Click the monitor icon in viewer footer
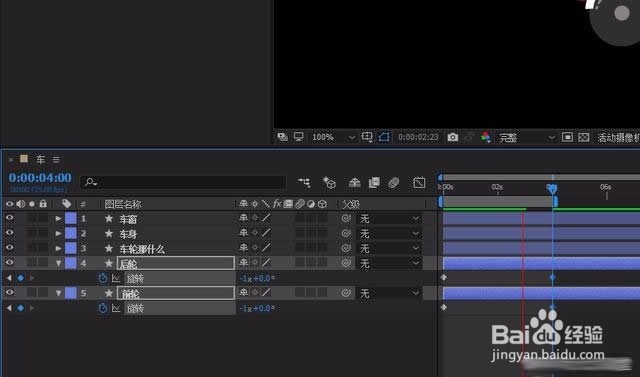The height and width of the screenshot is (377, 640). coord(299,137)
